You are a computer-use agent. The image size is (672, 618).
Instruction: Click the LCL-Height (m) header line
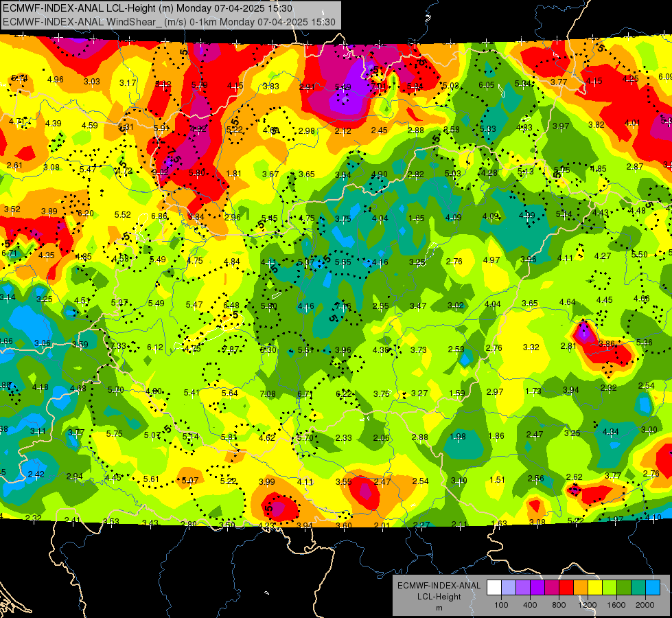click(148, 8)
